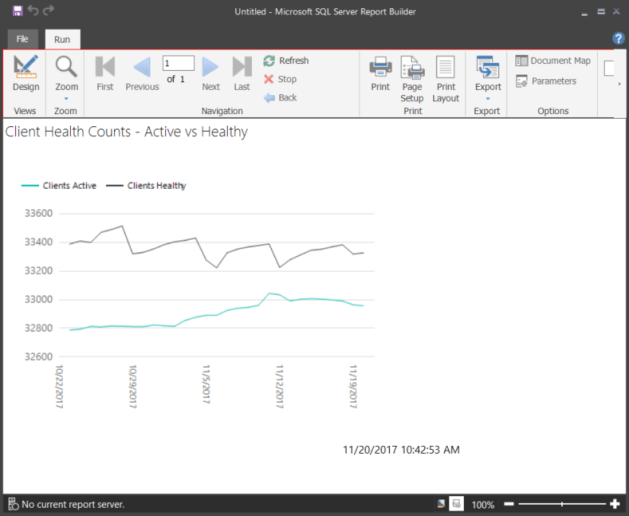629x516 pixels.
Task: Click the page number input field
Action: point(178,63)
